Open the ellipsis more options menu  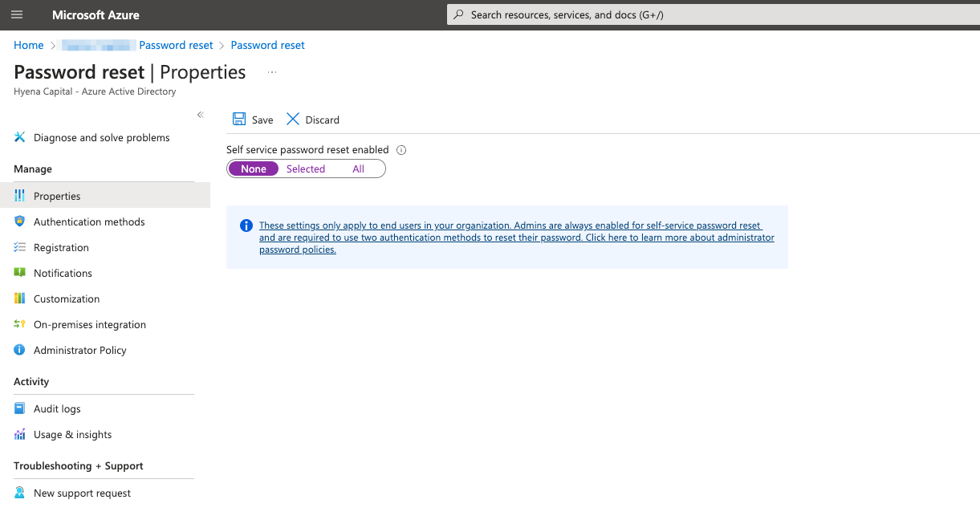pos(272,72)
